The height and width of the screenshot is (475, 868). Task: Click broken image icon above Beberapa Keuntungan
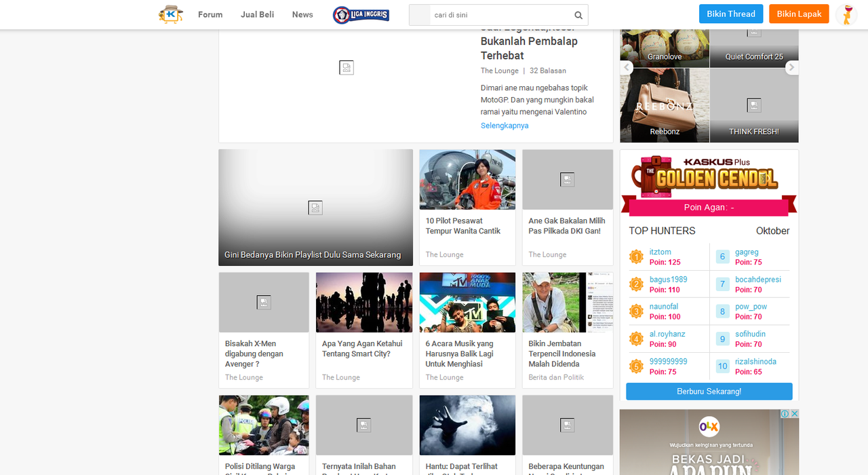(568, 425)
